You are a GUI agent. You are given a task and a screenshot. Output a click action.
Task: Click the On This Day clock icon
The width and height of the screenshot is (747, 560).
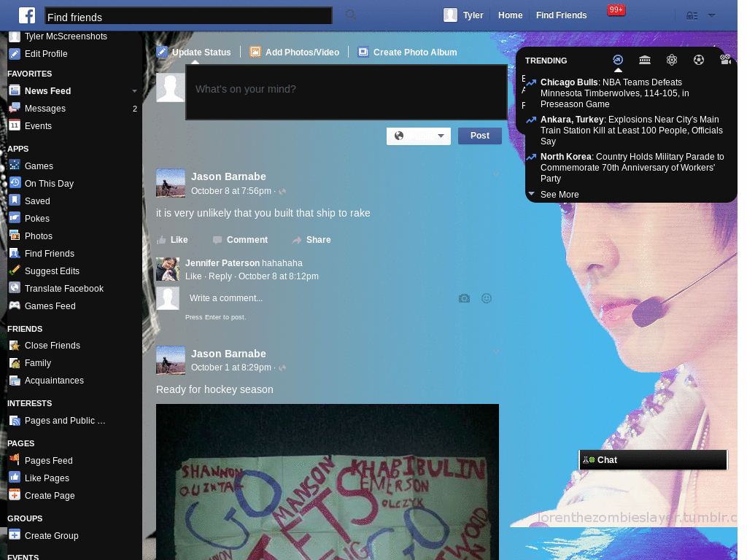pyautogui.click(x=15, y=183)
